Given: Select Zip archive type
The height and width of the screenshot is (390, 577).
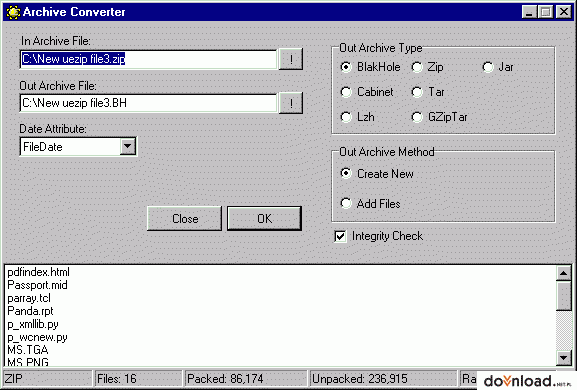Looking at the screenshot, I should 427,67.
